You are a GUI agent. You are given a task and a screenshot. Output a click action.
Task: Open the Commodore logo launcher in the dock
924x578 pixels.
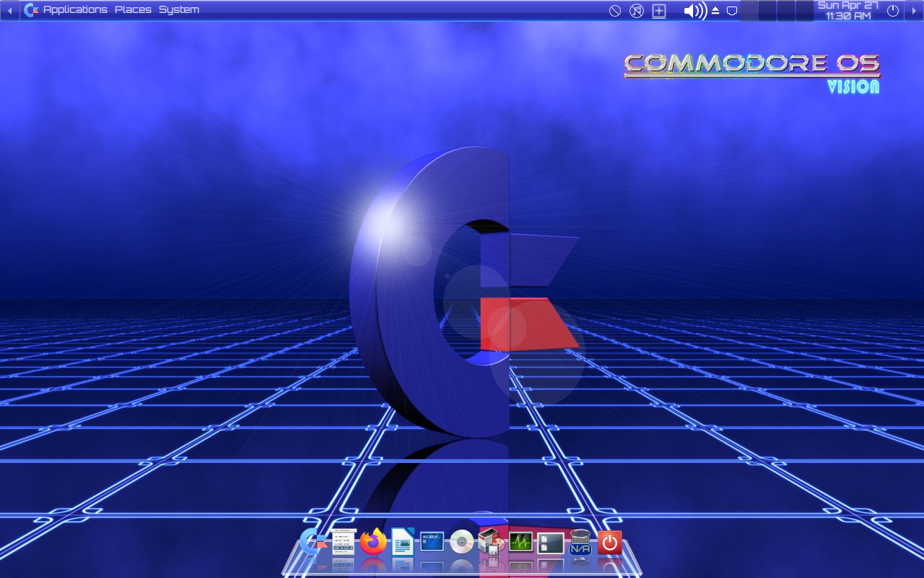313,542
